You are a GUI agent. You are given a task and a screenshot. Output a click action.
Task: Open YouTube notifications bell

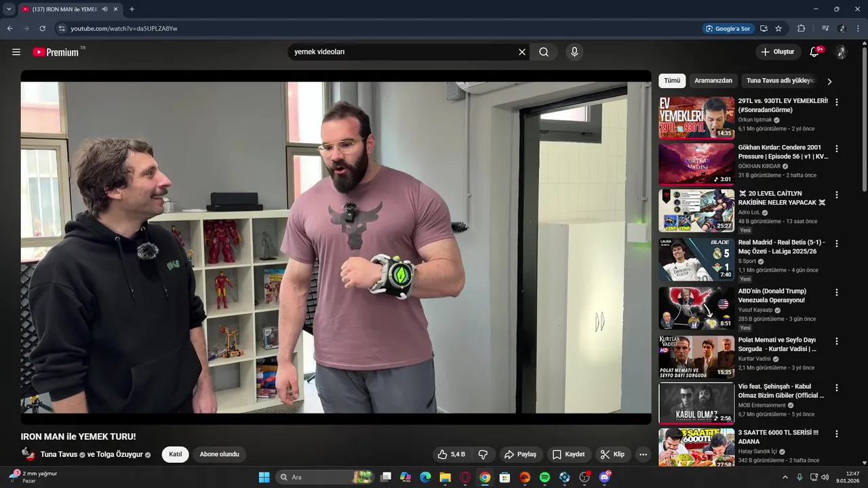point(814,52)
